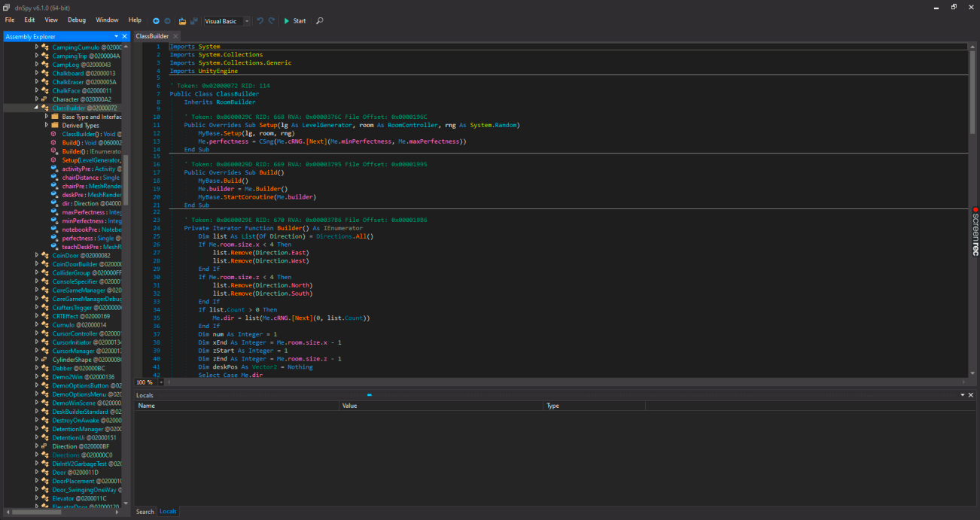Close the Assembly Explorer panel
980x520 pixels.
124,36
